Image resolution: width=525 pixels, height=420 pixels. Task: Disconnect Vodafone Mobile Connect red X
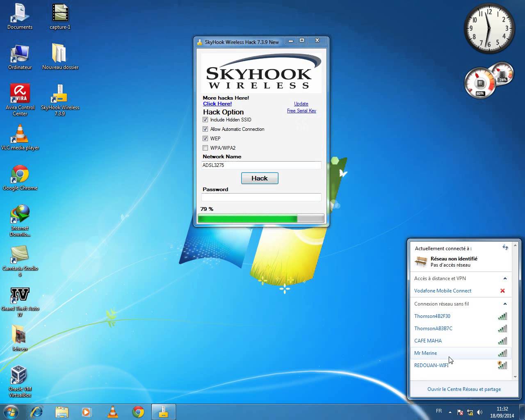(502, 291)
